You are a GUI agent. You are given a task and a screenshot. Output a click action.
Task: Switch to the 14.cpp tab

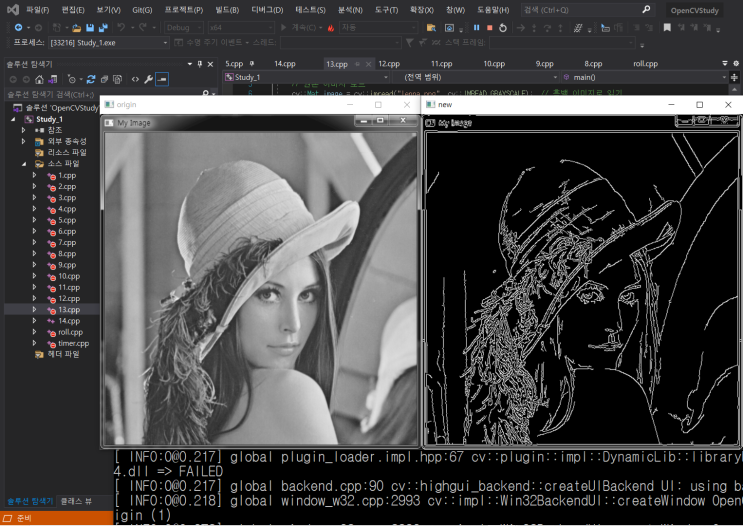[285, 63]
